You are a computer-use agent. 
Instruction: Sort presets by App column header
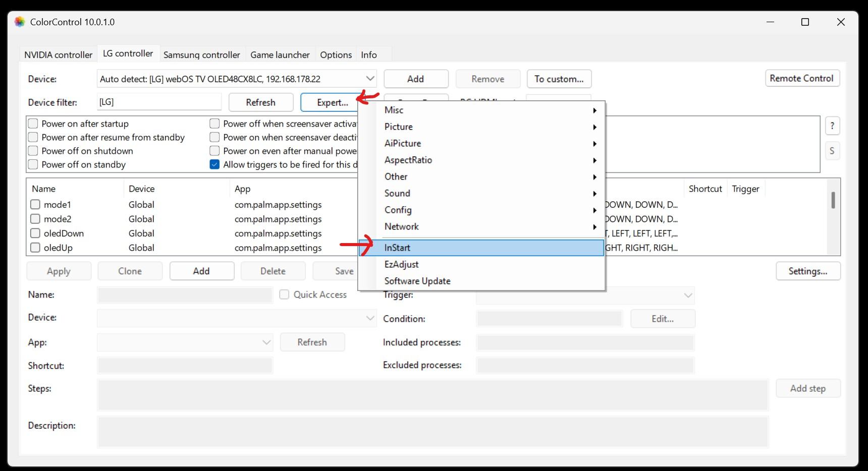(294, 189)
